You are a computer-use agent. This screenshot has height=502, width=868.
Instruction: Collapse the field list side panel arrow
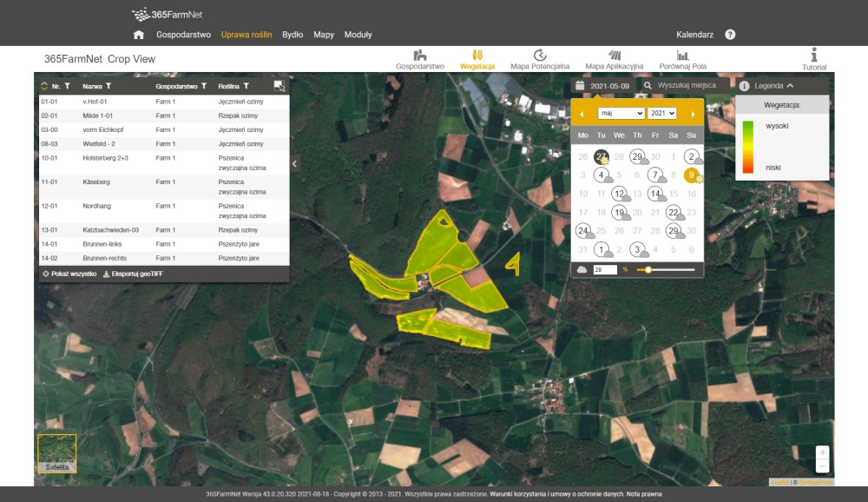(x=294, y=163)
